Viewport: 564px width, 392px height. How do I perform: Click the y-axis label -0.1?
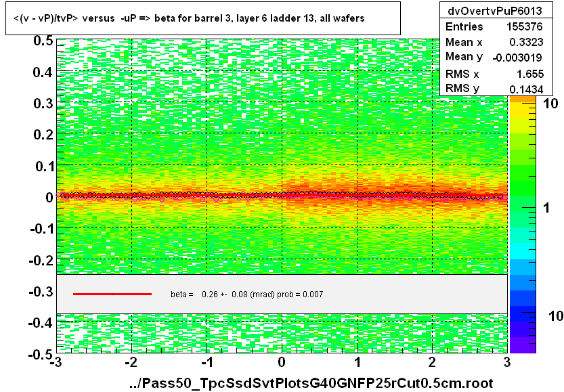41,229
